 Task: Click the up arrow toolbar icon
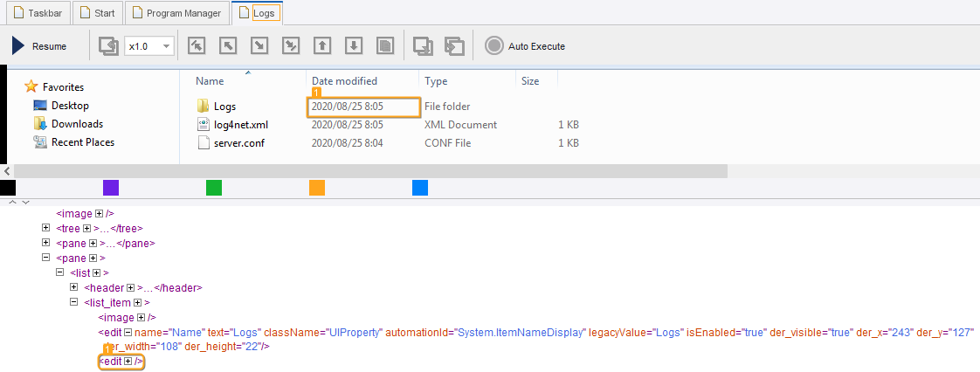322,46
